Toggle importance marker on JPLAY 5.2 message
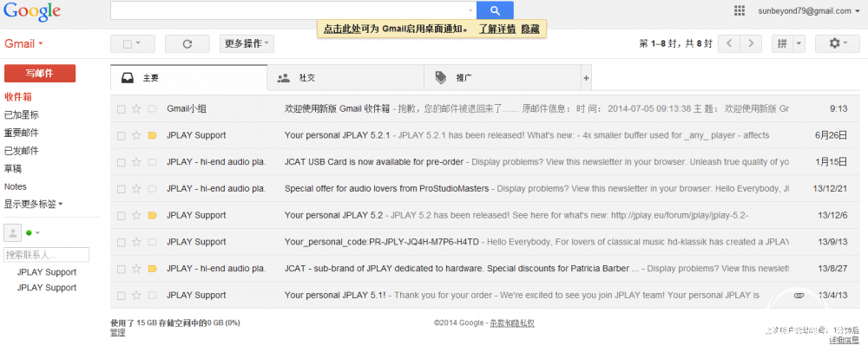Image resolution: width=868 pixels, height=352 pixels. [152, 215]
